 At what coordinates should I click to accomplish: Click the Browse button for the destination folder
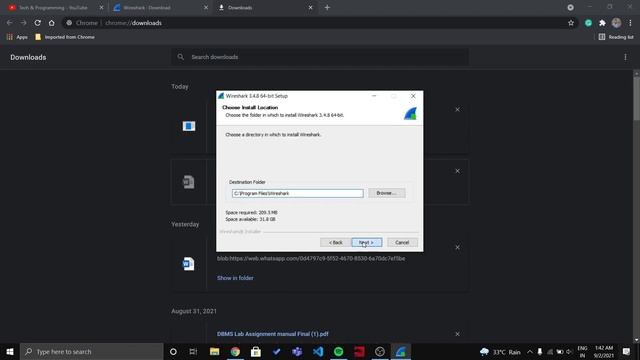[x=387, y=193]
